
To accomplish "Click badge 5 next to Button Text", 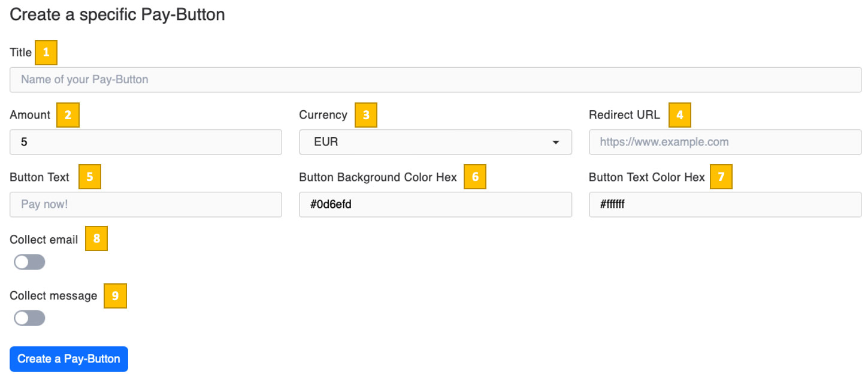I will (90, 177).
